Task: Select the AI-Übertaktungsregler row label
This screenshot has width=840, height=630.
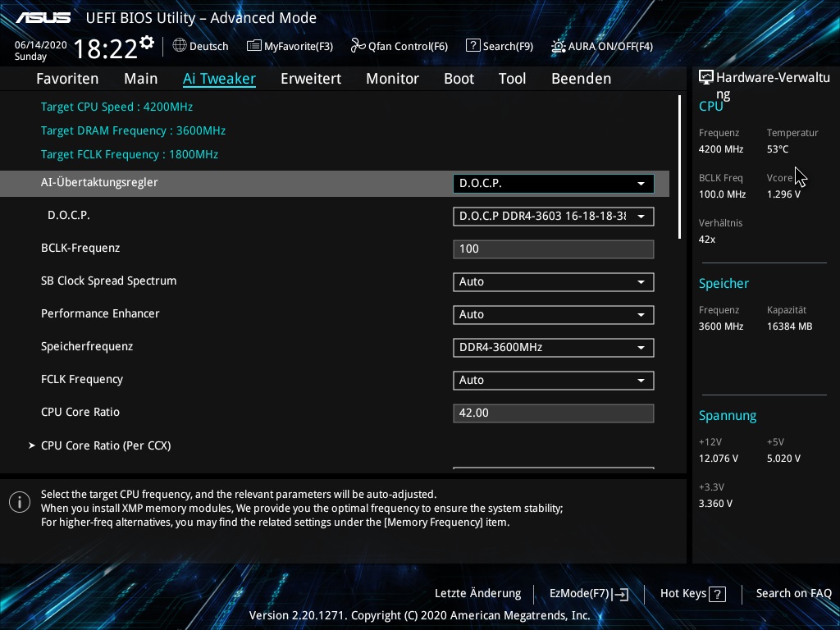Action: tap(99, 183)
